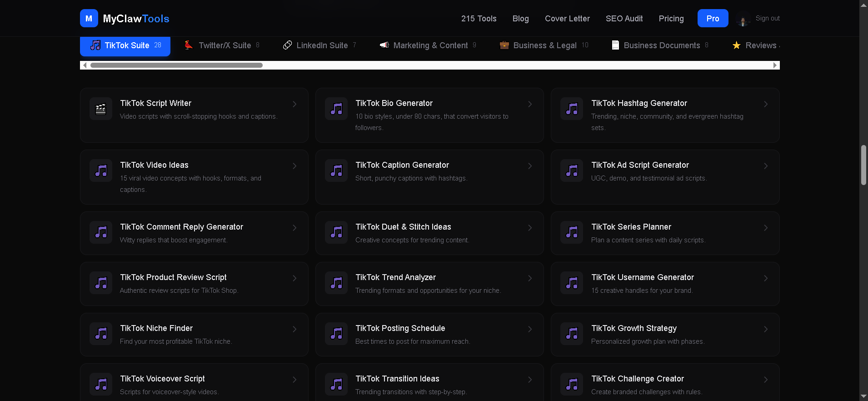Open TikTok Script Writer via its chevron
868x401 pixels.
coord(294,104)
